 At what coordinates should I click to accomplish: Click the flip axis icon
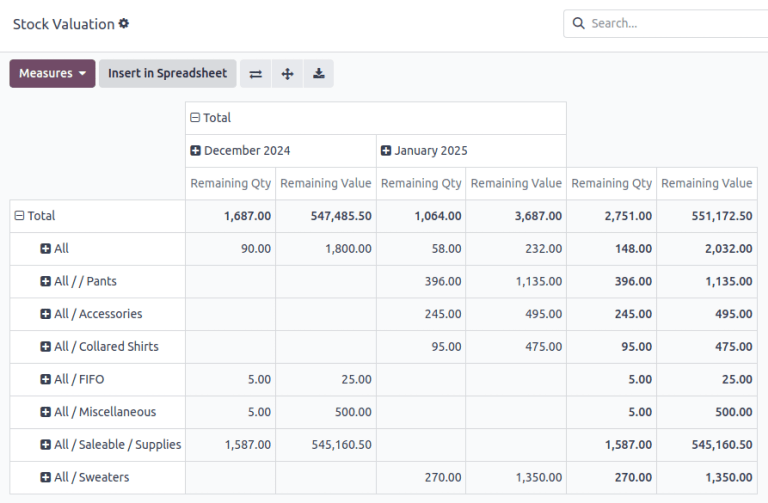[256, 74]
